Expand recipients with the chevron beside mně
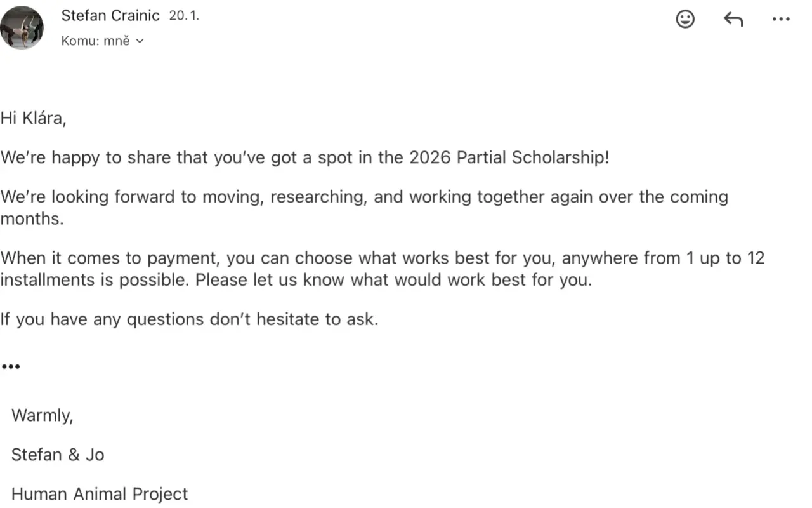This screenshot has height=508, width=812. [x=140, y=41]
